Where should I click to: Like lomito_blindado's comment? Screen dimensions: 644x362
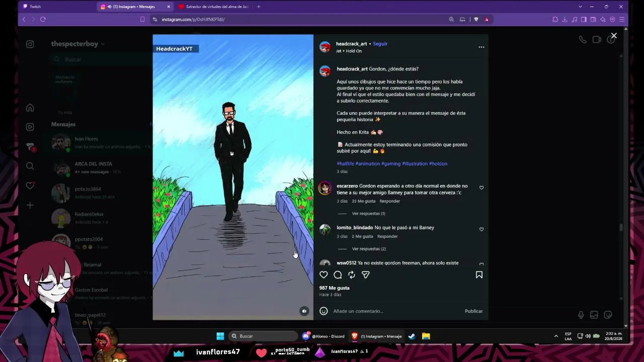(481, 230)
